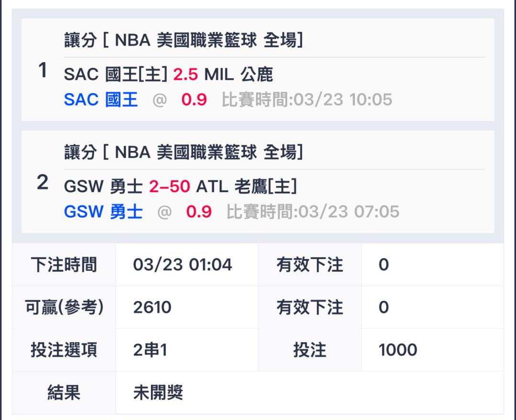This screenshot has height=420, width=516.
Task: Click the red 2-50 handicap value
Action: [170, 186]
